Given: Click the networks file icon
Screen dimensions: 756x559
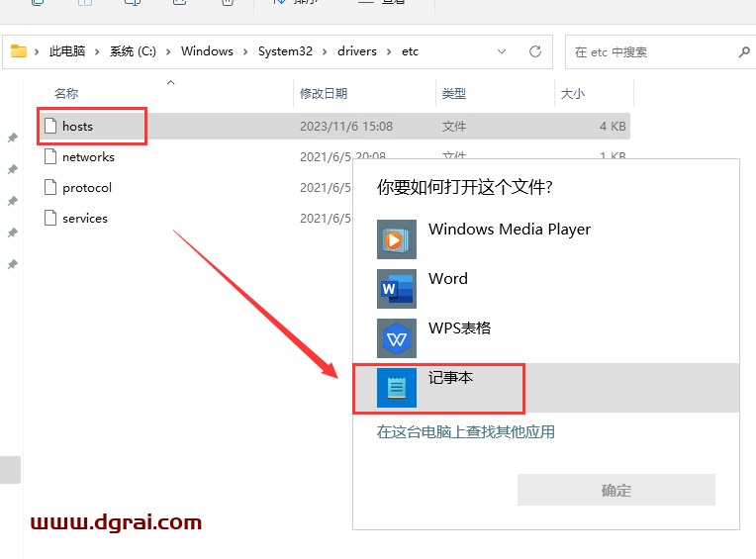Looking at the screenshot, I should click(50, 156).
